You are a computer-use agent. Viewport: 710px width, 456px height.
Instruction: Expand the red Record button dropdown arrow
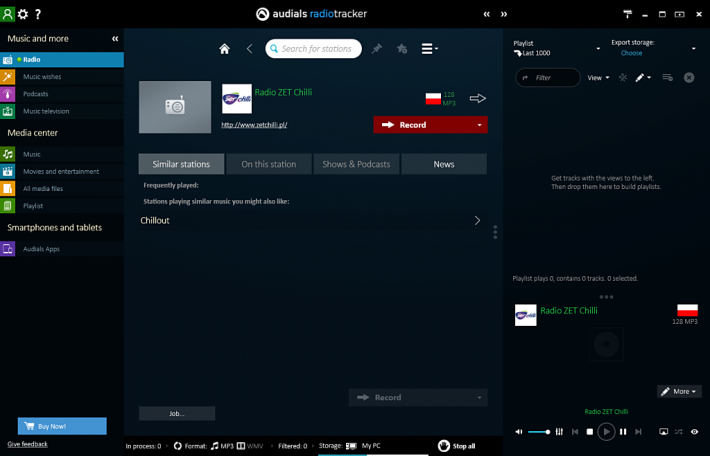(480, 125)
